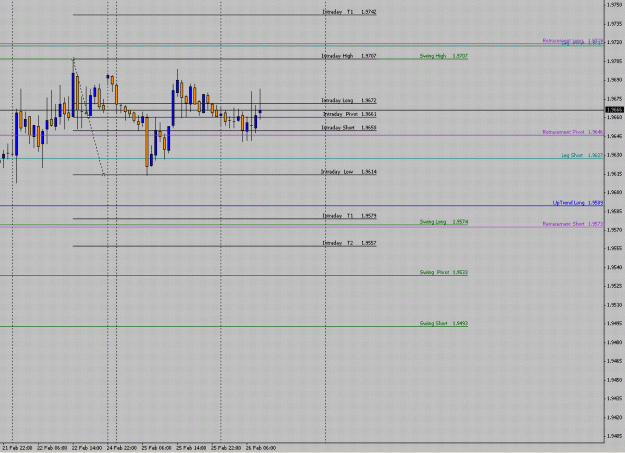
Task: Click the 1.9540 price axis value
Action: 614,267
